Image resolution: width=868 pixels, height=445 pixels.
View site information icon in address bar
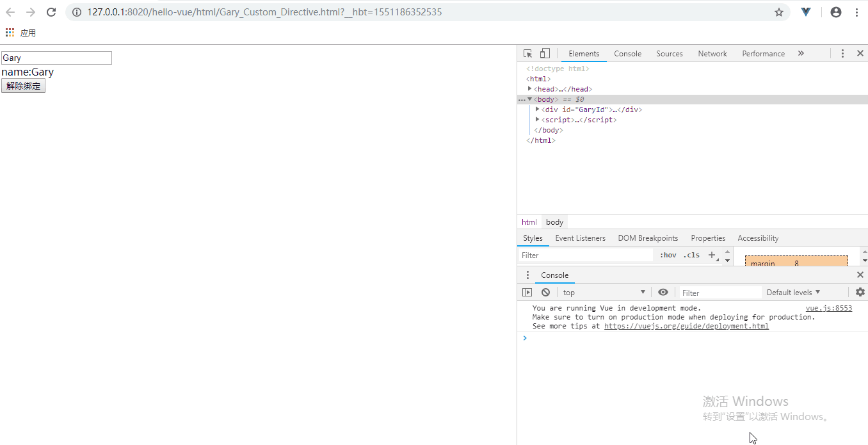coord(76,12)
